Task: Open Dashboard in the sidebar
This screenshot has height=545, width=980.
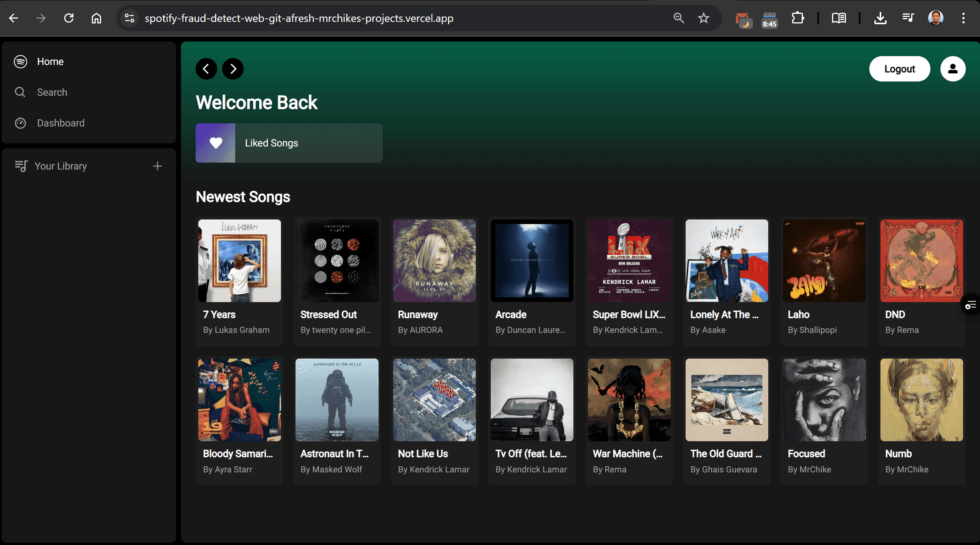Action: tap(61, 123)
